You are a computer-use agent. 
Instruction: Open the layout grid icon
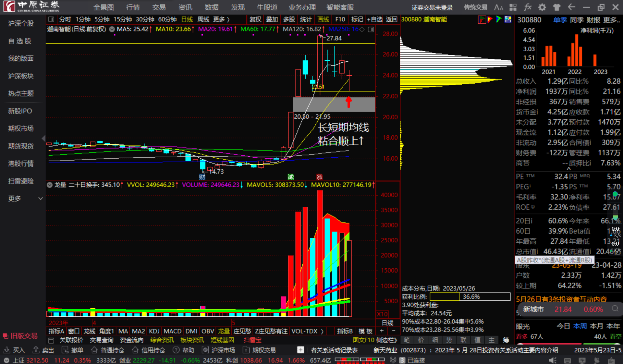[x=513, y=7]
